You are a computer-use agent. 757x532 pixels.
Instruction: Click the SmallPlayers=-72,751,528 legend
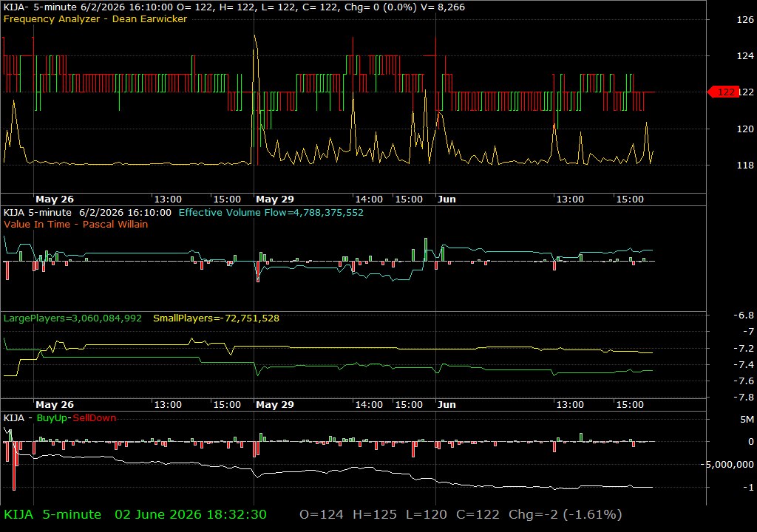(217, 318)
